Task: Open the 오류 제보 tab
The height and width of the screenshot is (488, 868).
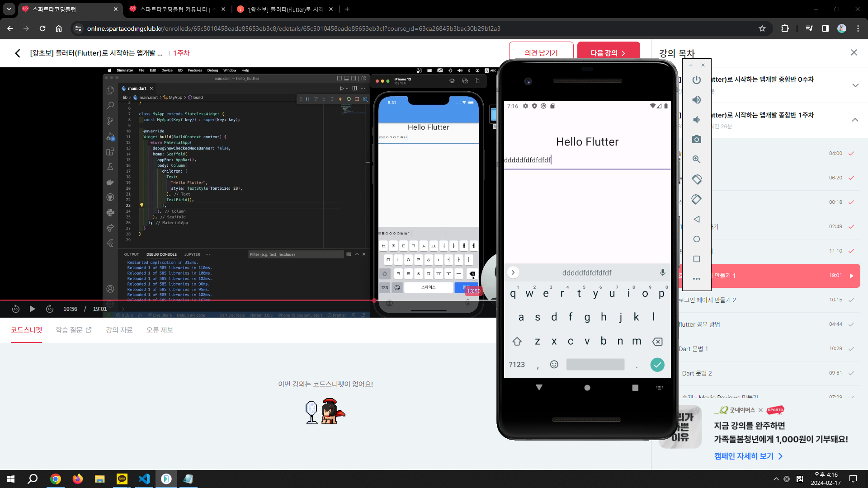Action: coord(160,330)
